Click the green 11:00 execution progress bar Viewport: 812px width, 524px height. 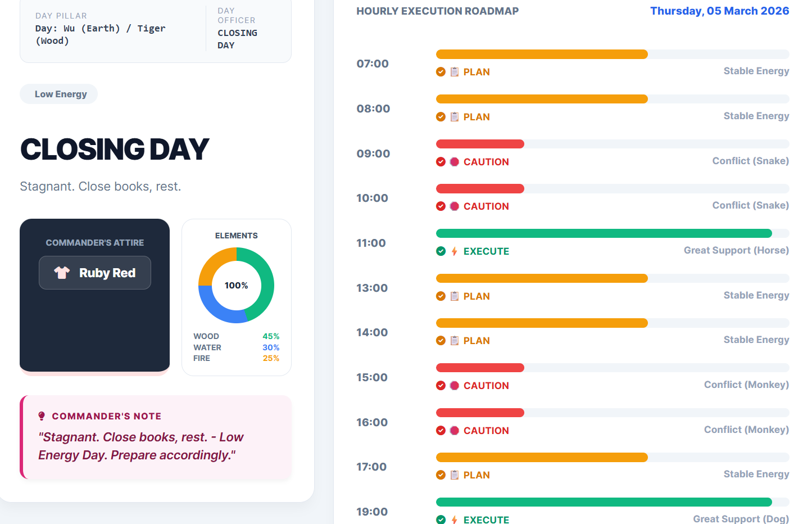coord(604,233)
